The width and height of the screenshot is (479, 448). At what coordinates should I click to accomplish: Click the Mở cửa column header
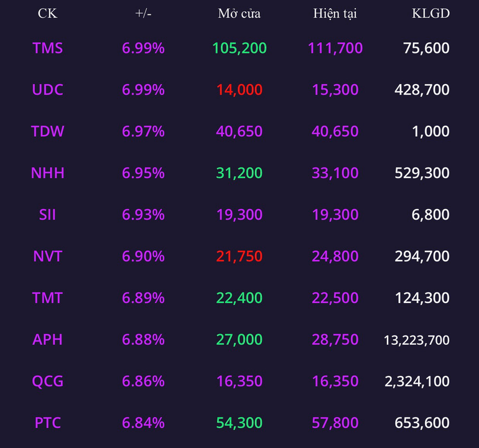(x=240, y=14)
